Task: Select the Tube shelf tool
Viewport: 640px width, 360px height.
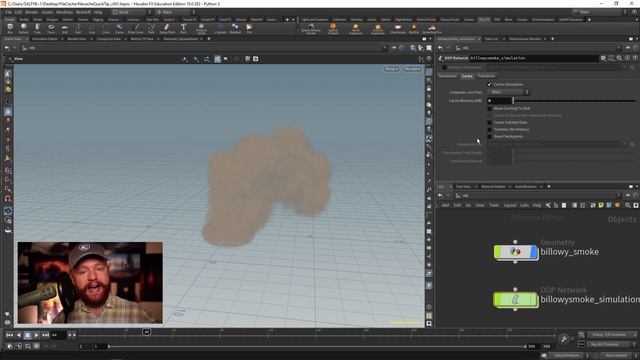Action: [x=37, y=29]
